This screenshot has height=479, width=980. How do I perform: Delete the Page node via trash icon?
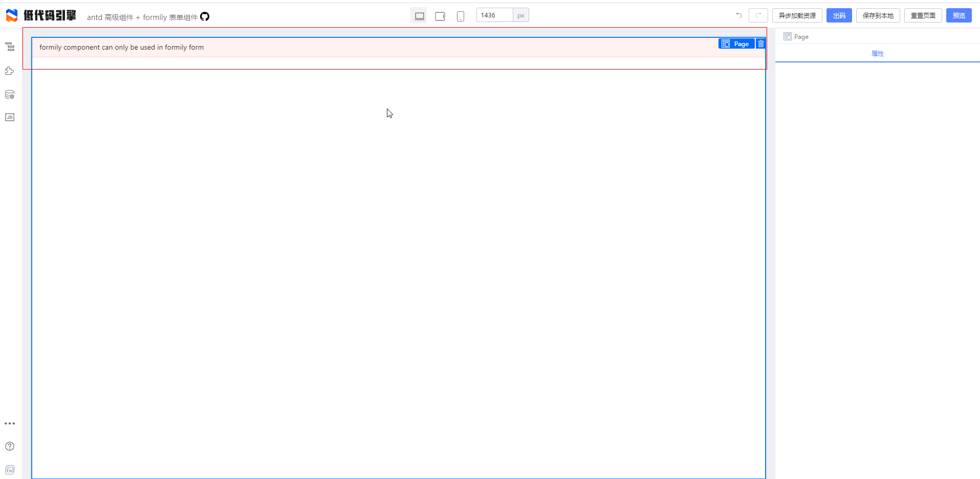pyautogui.click(x=760, y=43)
